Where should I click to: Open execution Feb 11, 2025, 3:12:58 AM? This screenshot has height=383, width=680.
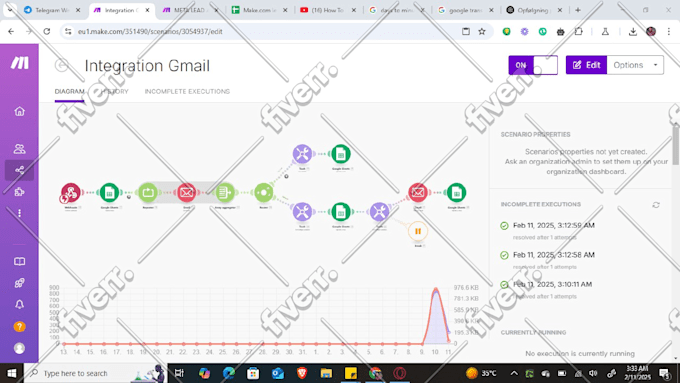pyautogui.click(x=554, y=255)
